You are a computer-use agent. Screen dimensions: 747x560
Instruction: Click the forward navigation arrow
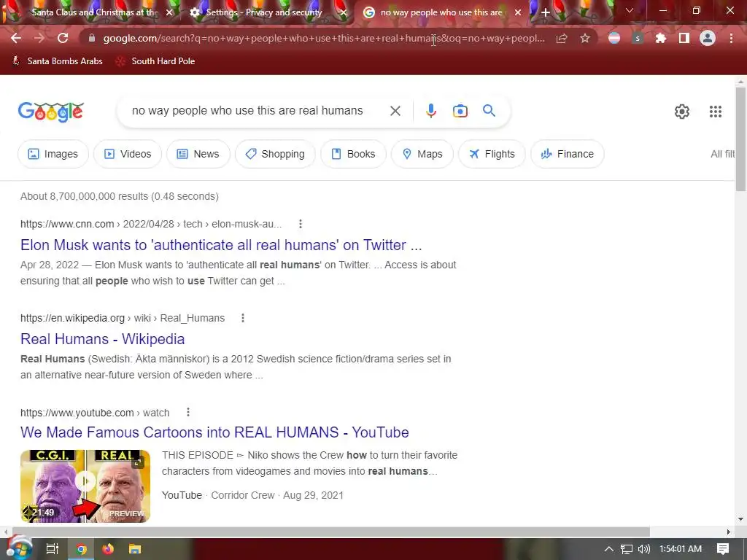coord(39,38)
